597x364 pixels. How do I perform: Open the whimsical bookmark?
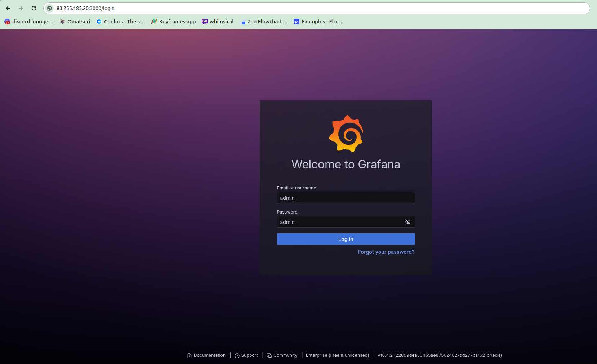coord(218,22)
